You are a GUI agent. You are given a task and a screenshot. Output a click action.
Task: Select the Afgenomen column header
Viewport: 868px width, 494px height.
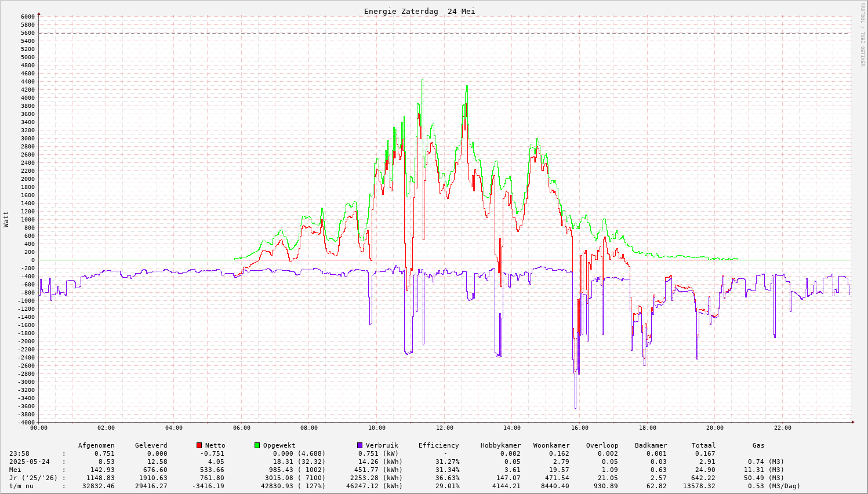coord(96,445)
